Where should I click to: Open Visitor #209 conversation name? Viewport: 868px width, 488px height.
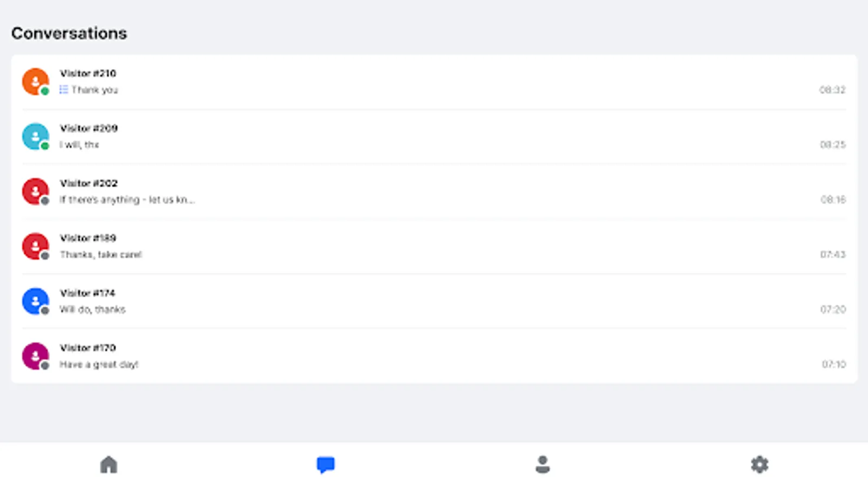click(x=88, y=129)
